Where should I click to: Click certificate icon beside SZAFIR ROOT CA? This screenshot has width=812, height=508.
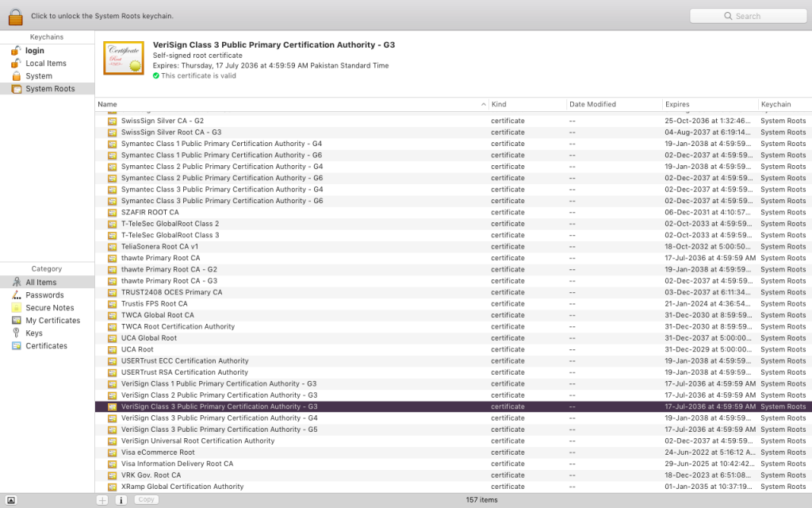point(112,213)
